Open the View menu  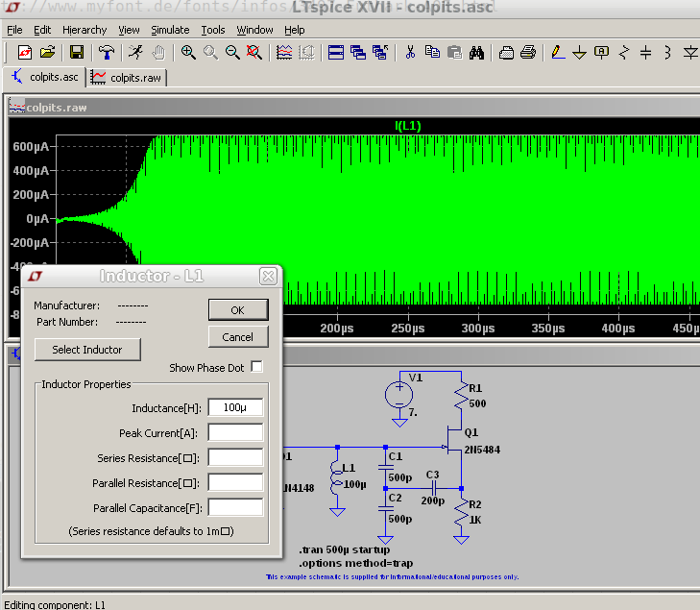(129, 30)
